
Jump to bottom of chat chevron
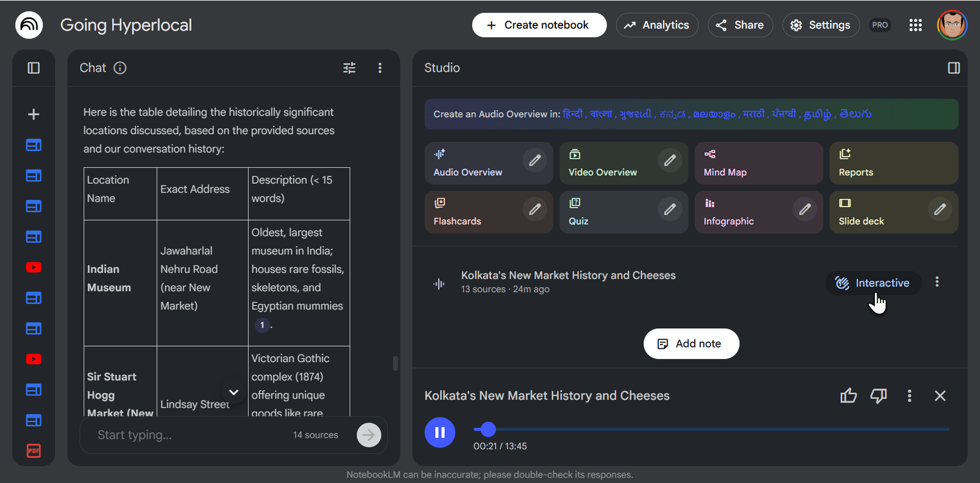(233, 392)
